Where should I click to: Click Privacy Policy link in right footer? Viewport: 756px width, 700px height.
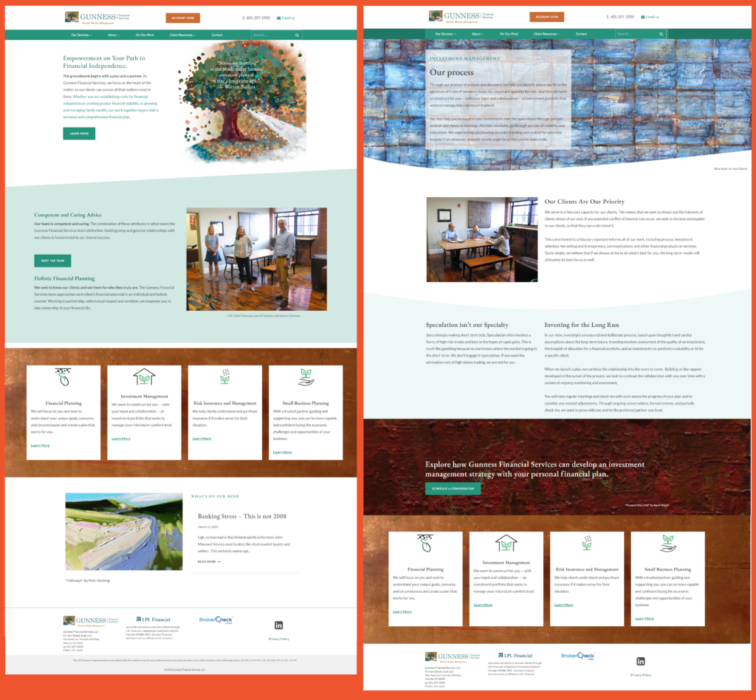641,675
